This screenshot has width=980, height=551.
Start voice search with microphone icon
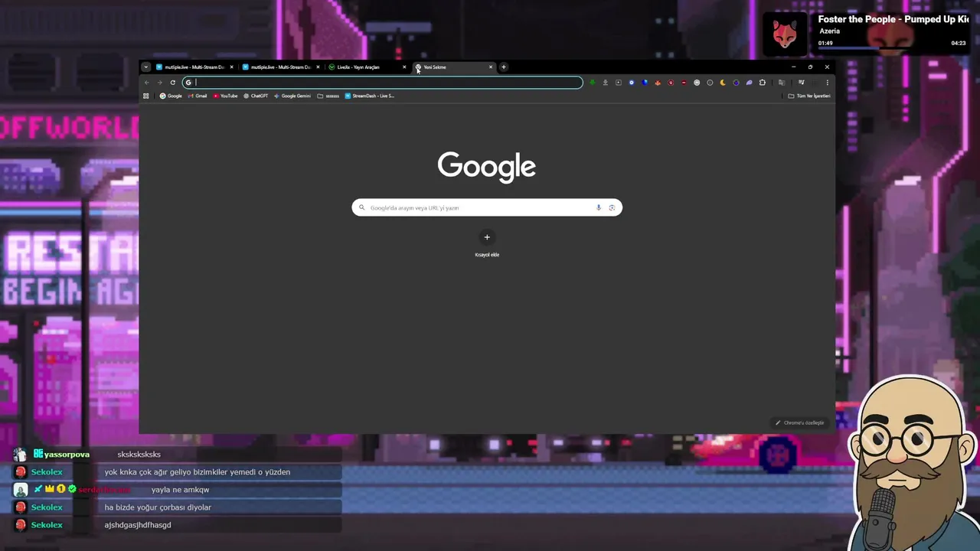pos(599,207)
